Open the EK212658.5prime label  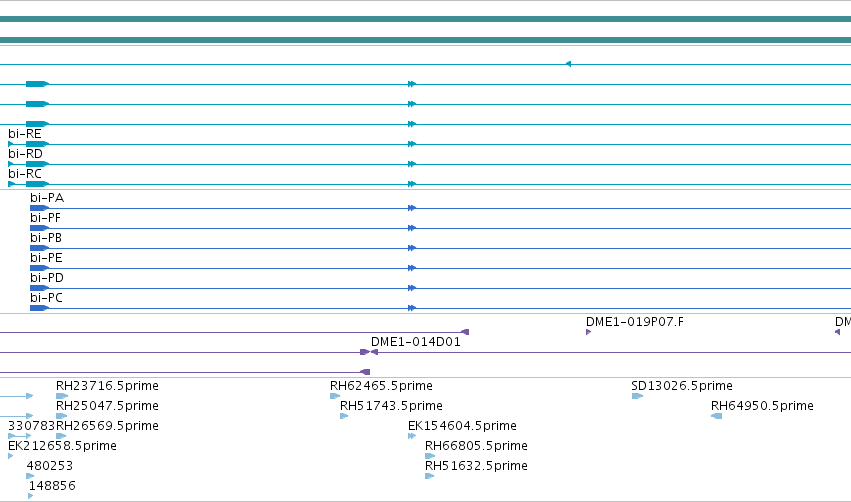click(x=62, y=446)
